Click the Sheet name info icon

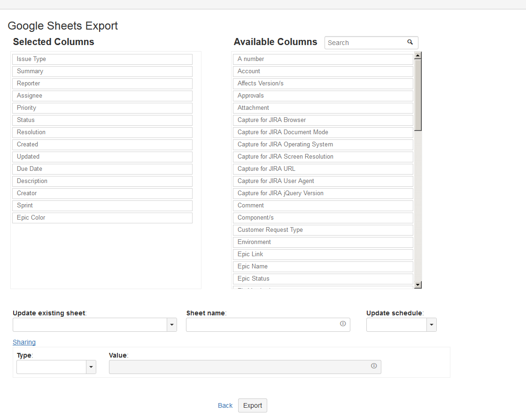343,324
